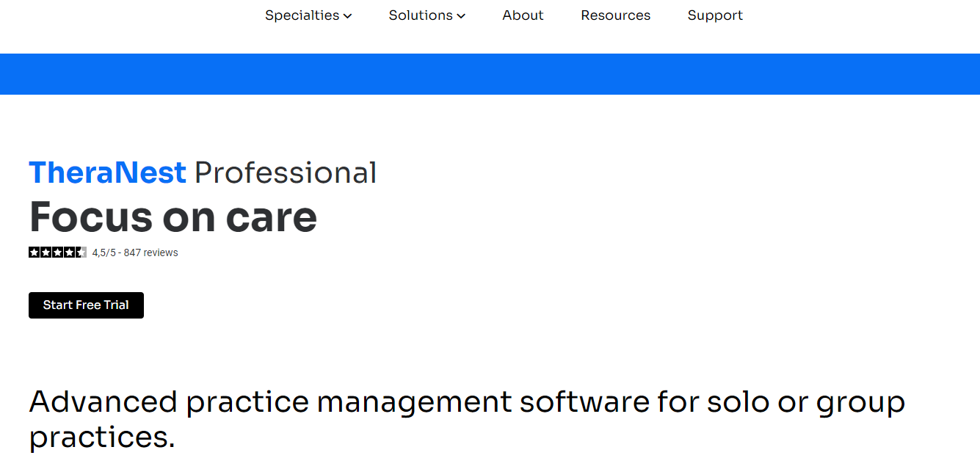Open the Solutions menu label
The width and height of the screenshot is (980, 458).
coord(421,15)
